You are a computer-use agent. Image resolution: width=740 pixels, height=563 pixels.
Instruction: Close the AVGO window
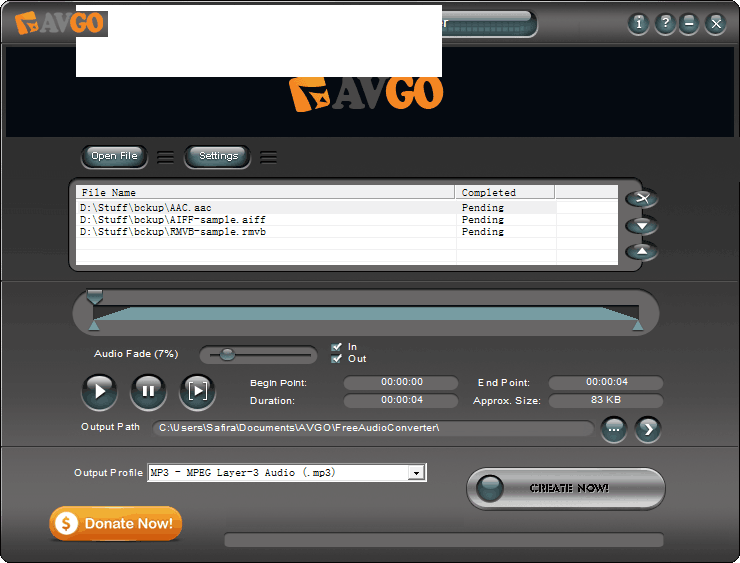click(x=716, y=23)
